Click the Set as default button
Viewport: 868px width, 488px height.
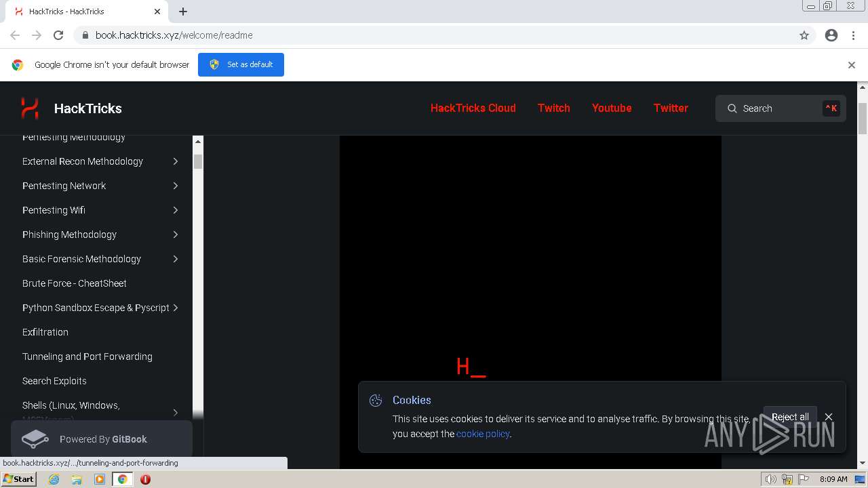coord(241,64)
